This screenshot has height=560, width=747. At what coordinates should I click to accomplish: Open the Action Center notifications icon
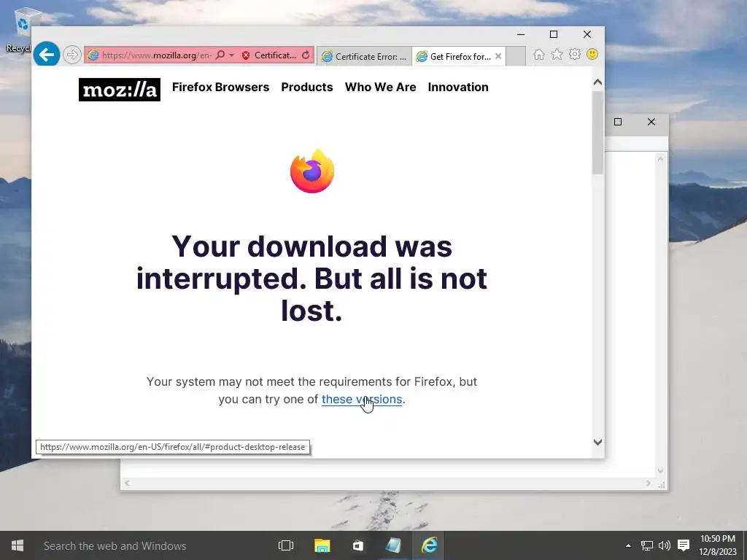[x=684, y=545]
